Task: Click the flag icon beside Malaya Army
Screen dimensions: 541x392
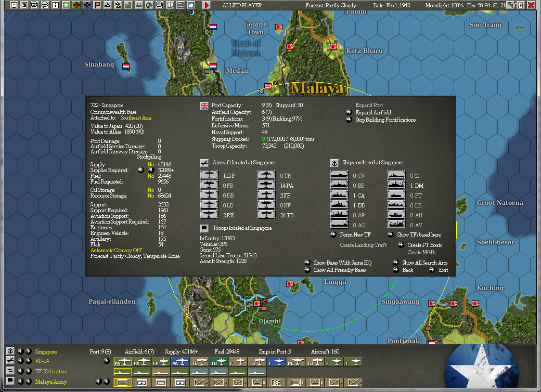Action: coord(10,381)
